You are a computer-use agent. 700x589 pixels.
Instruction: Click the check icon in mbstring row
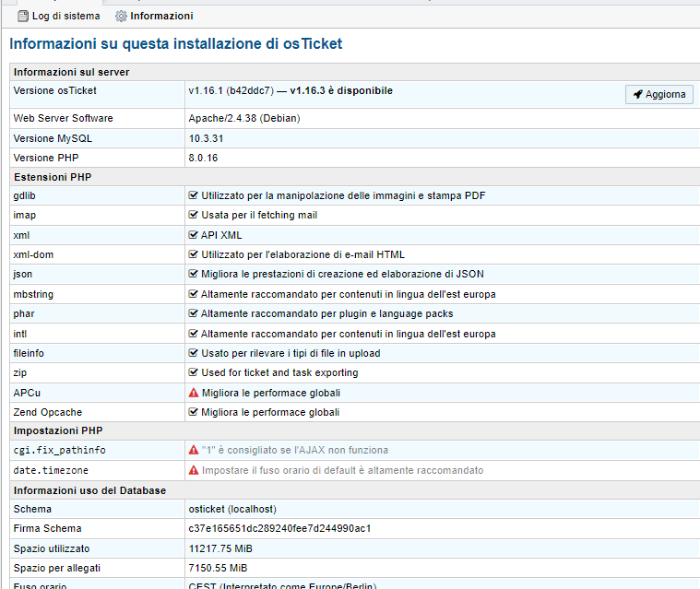point(193,294)
